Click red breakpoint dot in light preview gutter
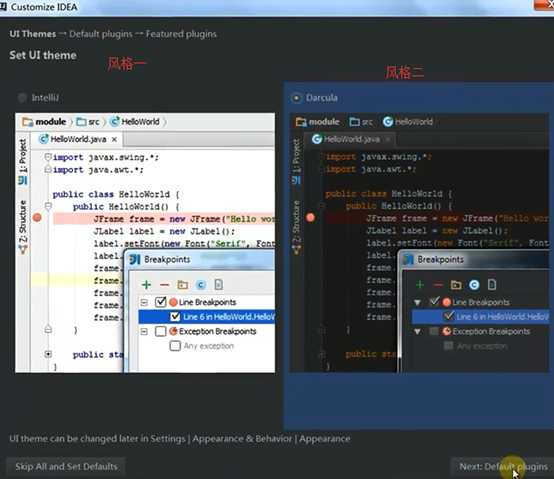Image resolution: width=554 pixels, height=479 pixels. [37, 218]
